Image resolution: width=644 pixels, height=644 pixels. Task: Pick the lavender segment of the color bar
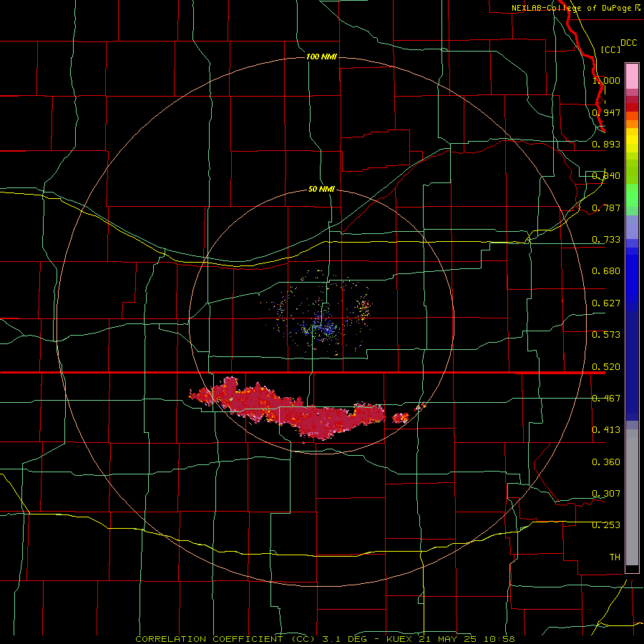pyautogui.click(x=632, y=227)
